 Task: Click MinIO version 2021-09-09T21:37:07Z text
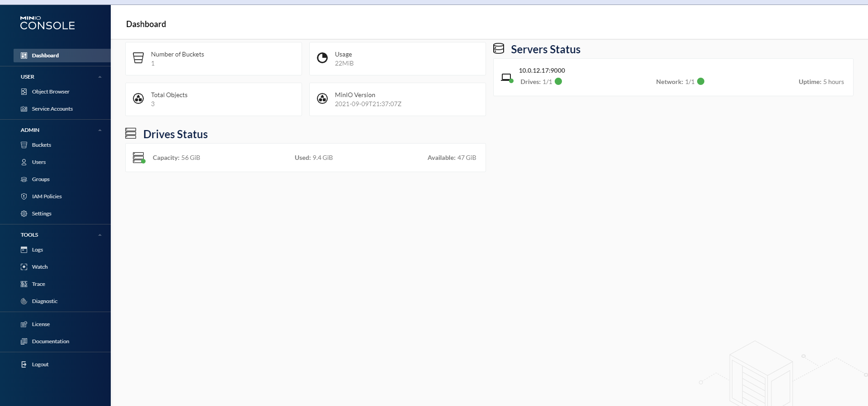pyautogui.click(x=368, y=104)
